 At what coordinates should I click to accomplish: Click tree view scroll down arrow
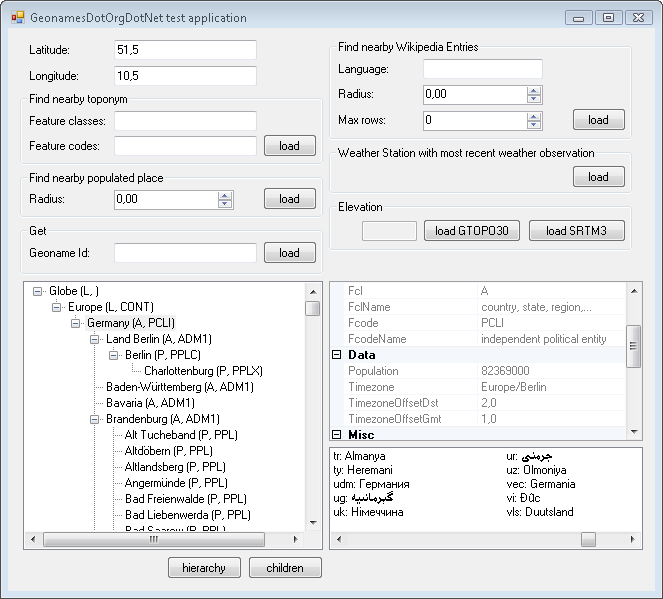(x=313, y=523)
